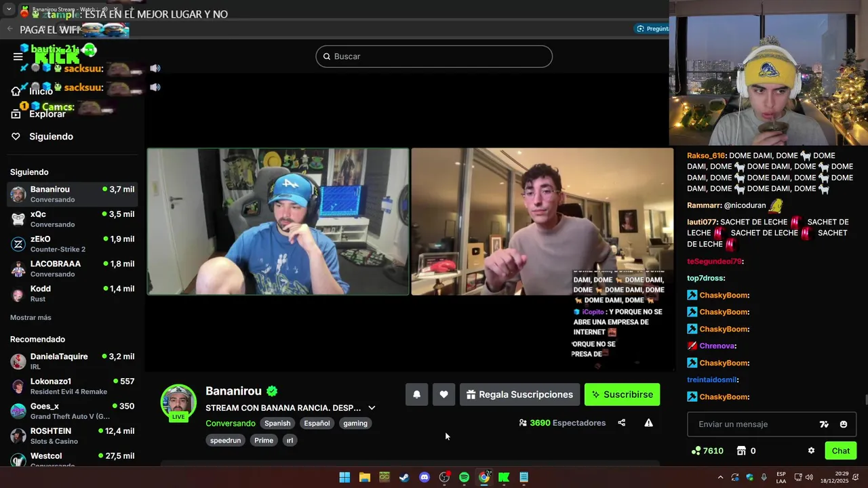Select the gaming tag
868x488 pixels.
click(x=355, y=423)
